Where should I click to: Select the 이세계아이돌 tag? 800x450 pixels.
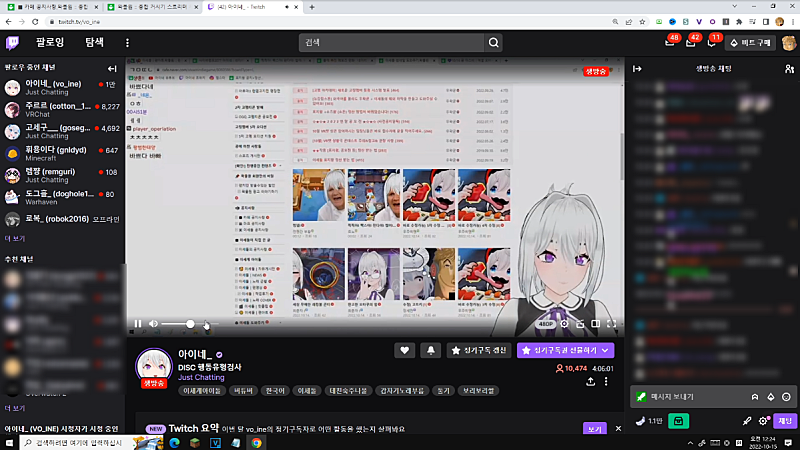tap(202, 391)
